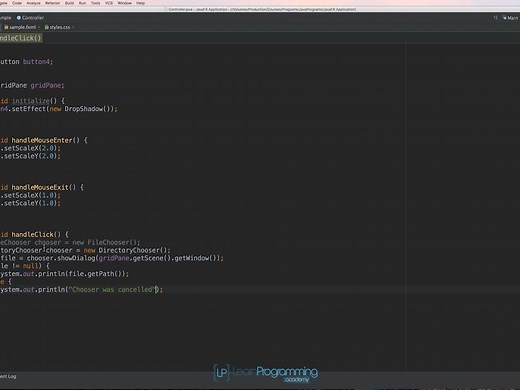This screenshot has height=390, width=520.
Task: Click the gridPane field declaration
Action: (x=47, y=85)
